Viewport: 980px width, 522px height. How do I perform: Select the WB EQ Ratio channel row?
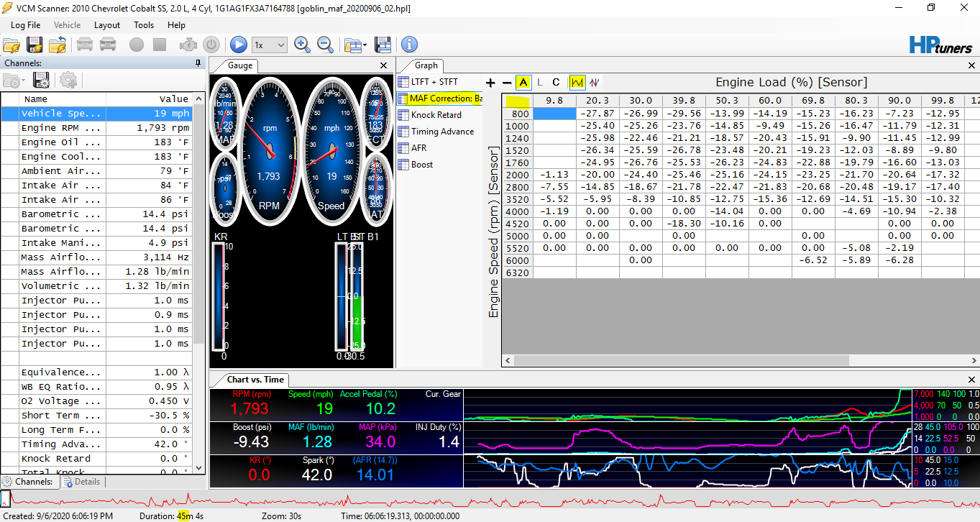click(96, 387)
